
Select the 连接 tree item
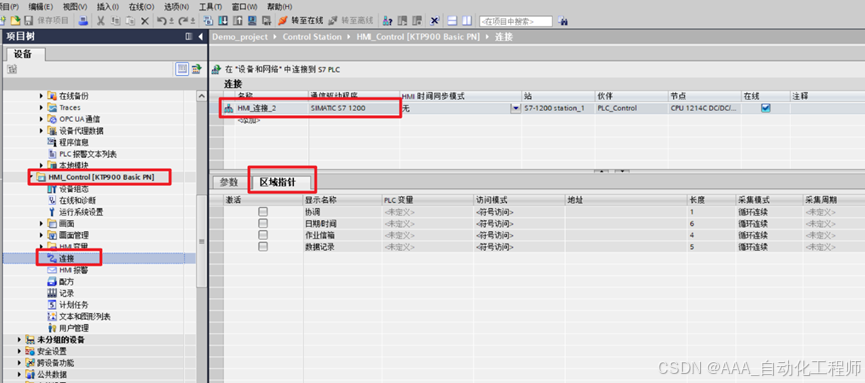[x=67, y=258]
